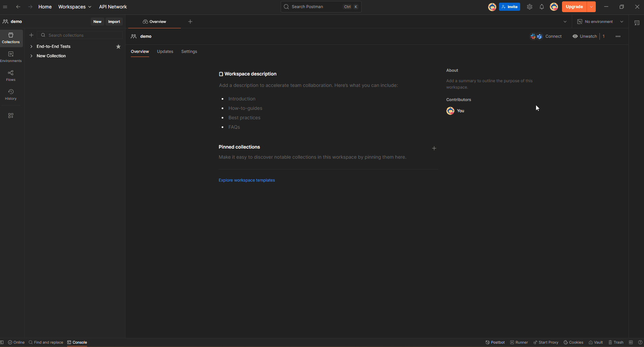
Task: Switch to the workspace Settings tab
Action: 189,52
